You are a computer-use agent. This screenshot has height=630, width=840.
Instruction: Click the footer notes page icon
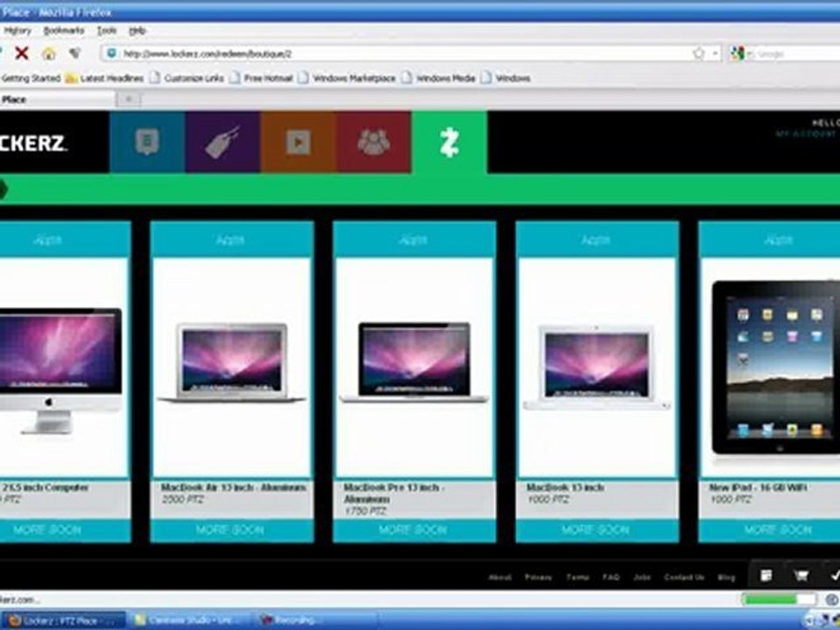point(766,576)
